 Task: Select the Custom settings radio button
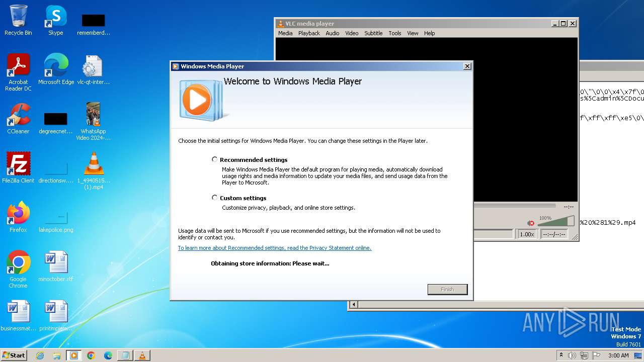tap(215, 198)
